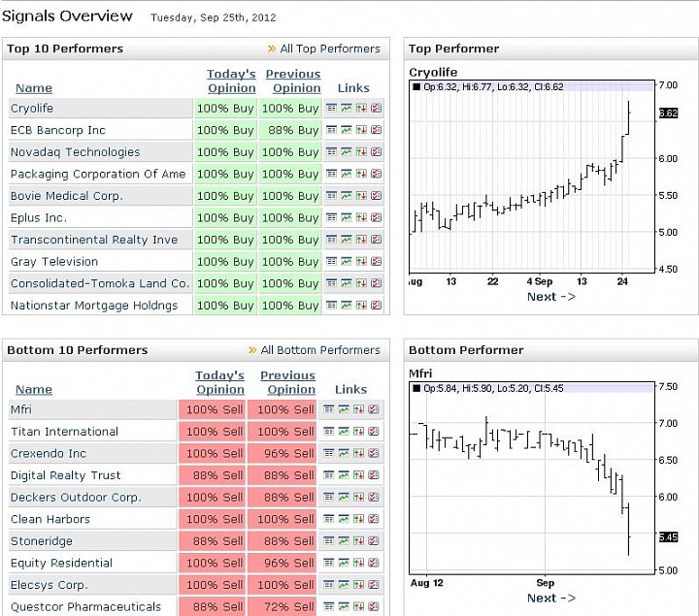Click Next under the Cryolife chart
Viewport: 699px width, 616px height.
tap(551, 297)
